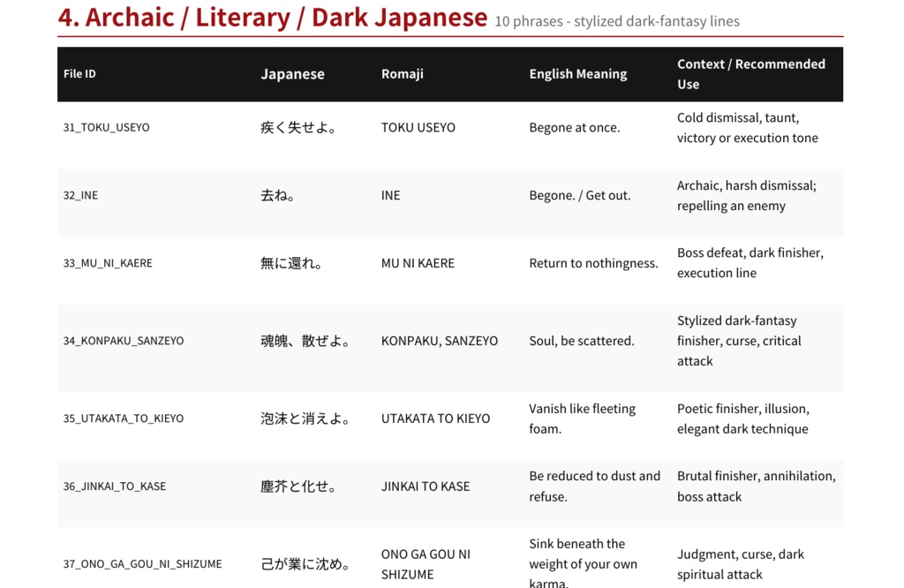Click the romaji "MU NI KAERE"
The width and height of the screenshot is (904, 588).
[418, 263]
